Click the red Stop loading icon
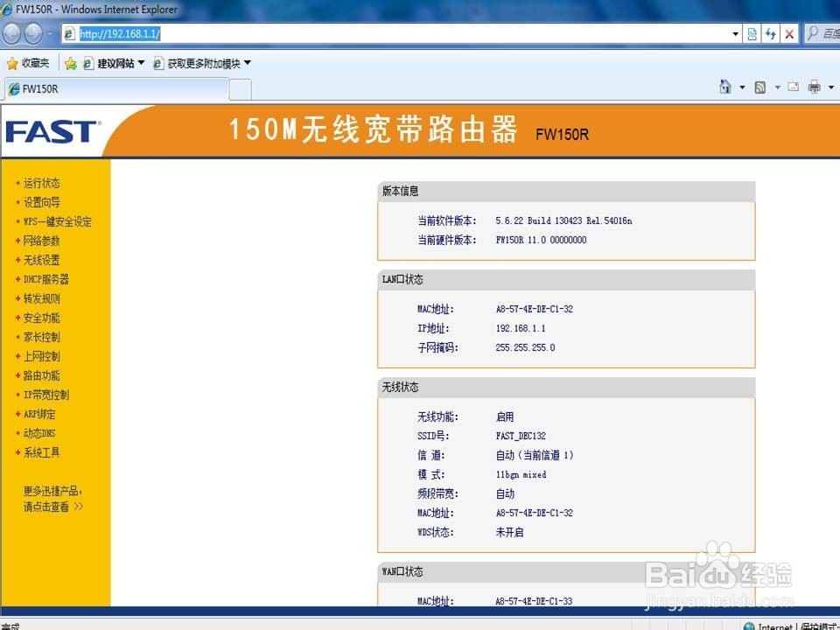Viewport: 840px width, 630px height. click(x=789, y=34)
